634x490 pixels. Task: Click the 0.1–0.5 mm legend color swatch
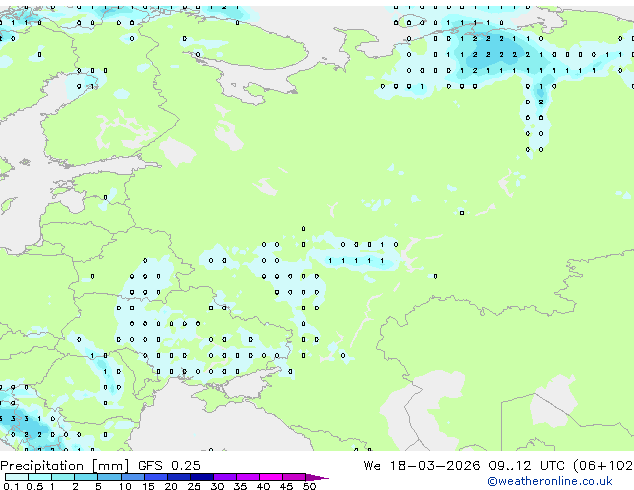[17, 477]
